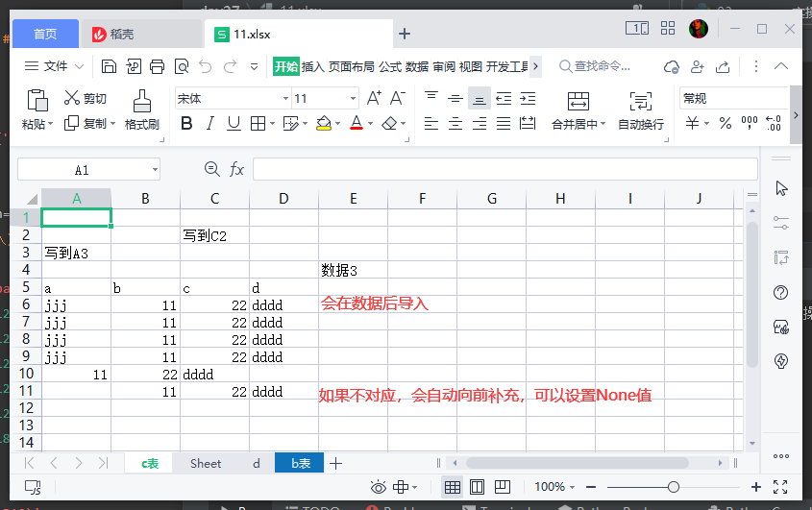Switch to 公式 ribbon tab
Image resolution: width=812 pixels, height=510 pixels.
point(390,66)
